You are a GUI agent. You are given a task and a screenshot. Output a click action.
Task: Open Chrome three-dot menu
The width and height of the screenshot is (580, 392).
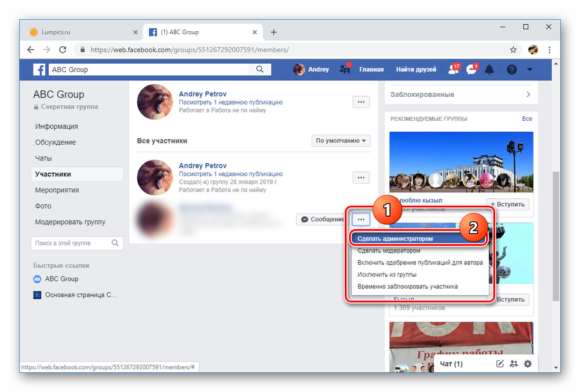(549, 49)
